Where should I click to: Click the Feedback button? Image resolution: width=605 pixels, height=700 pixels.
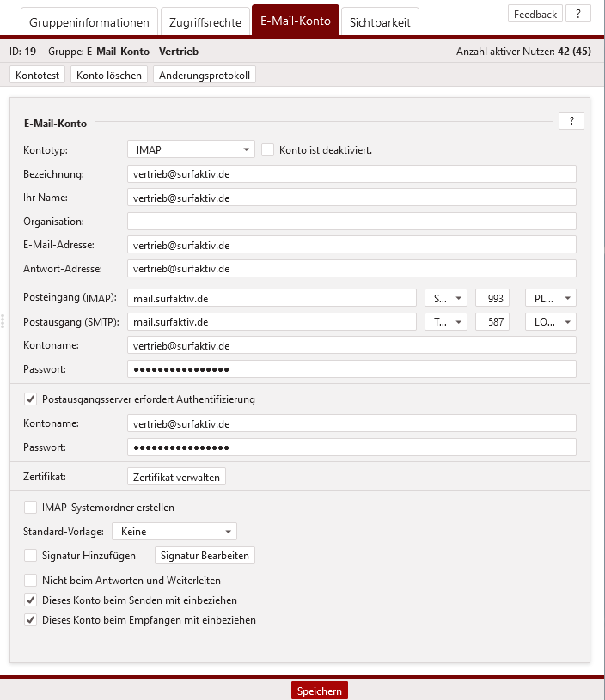(x=535, y=14)
